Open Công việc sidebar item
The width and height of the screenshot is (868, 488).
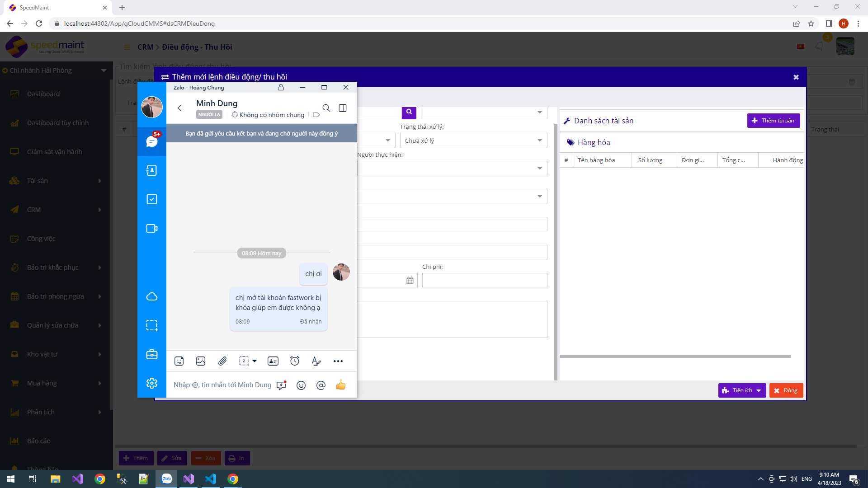coord(41,239)
